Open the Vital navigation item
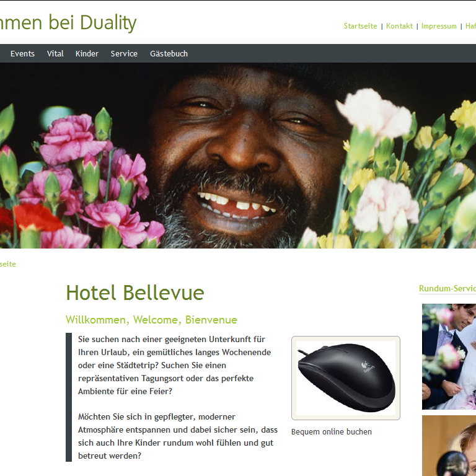The height and width of the screenshot is (476, 476). point(55,54)
